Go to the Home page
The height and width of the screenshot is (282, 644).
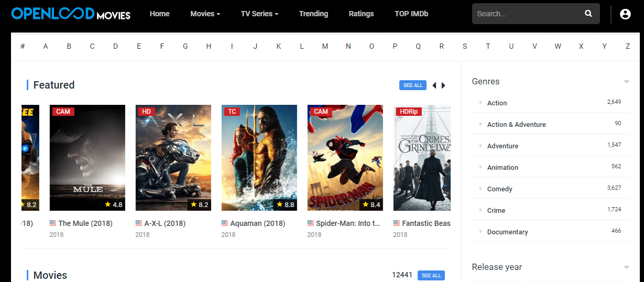[x=160, y=14]
